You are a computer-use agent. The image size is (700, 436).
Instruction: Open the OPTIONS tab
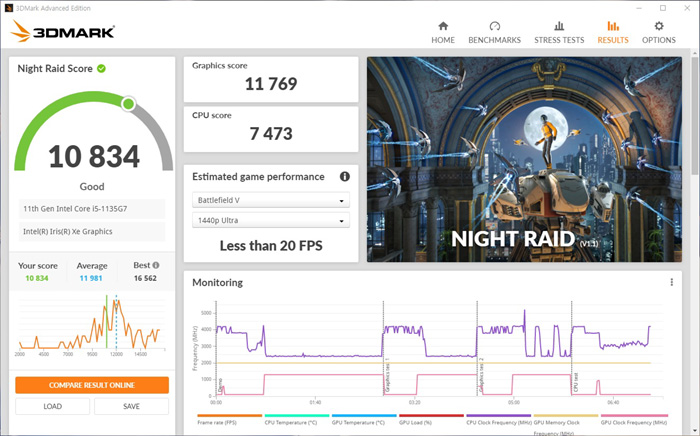[658, 33]
